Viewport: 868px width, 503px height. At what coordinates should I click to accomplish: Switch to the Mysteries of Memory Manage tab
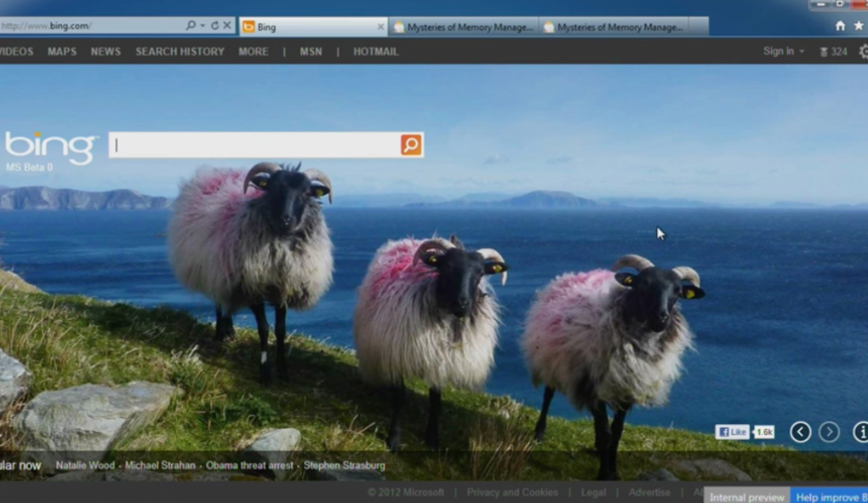coord(464,26)
